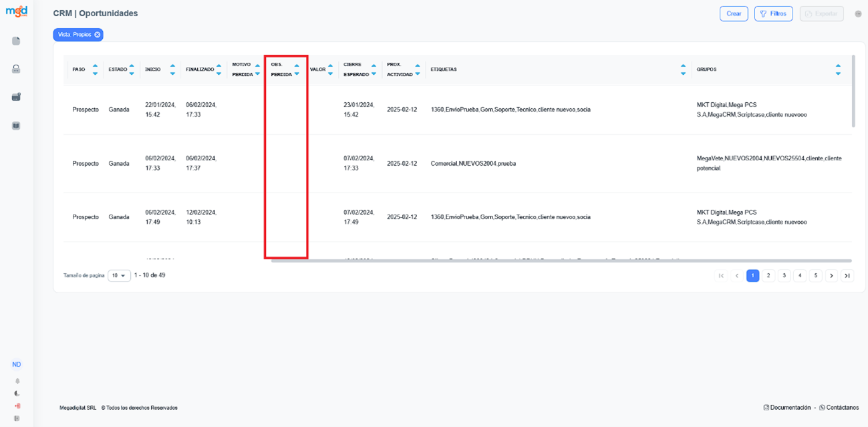This screenshot has width=868, height=427.
Task: Click the red logout icon
Action: coord(17,406)
